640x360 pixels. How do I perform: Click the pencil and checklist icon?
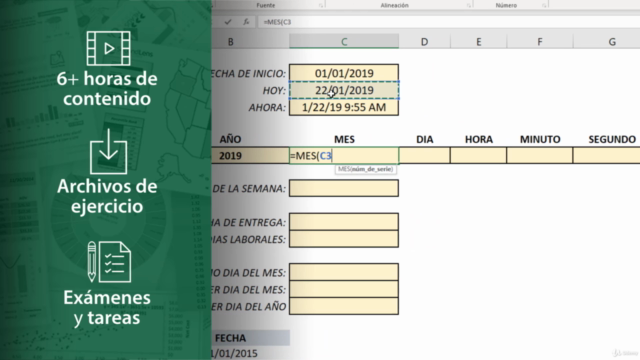click(109, 262)
